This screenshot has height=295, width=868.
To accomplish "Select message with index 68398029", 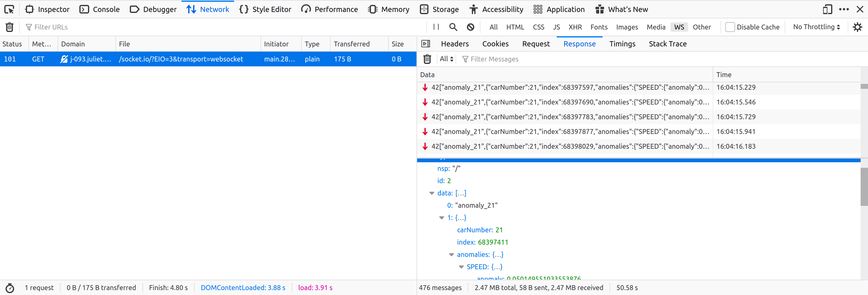I will [639, 147].
